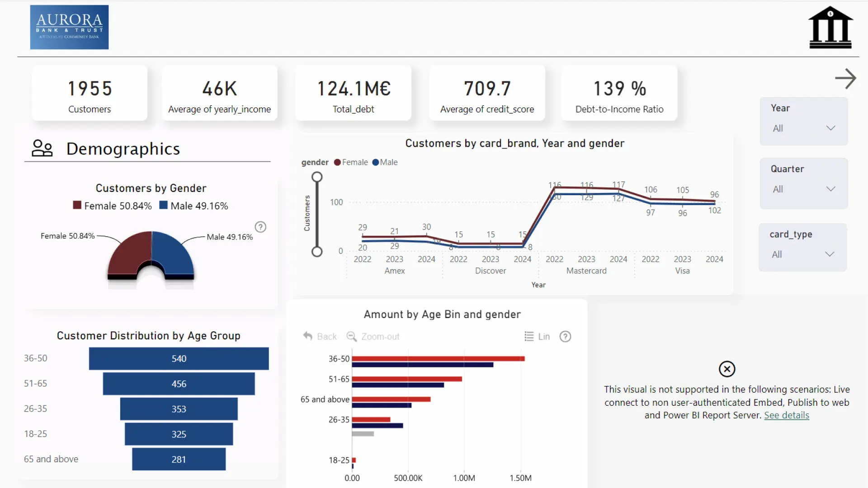
Task: Click gray bar under 26-35 in Amount chart
Action: click(x=363, y=434)
